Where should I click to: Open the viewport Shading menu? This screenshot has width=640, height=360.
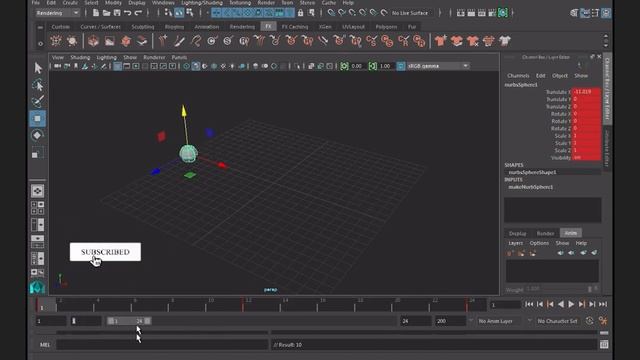point(80,57)
